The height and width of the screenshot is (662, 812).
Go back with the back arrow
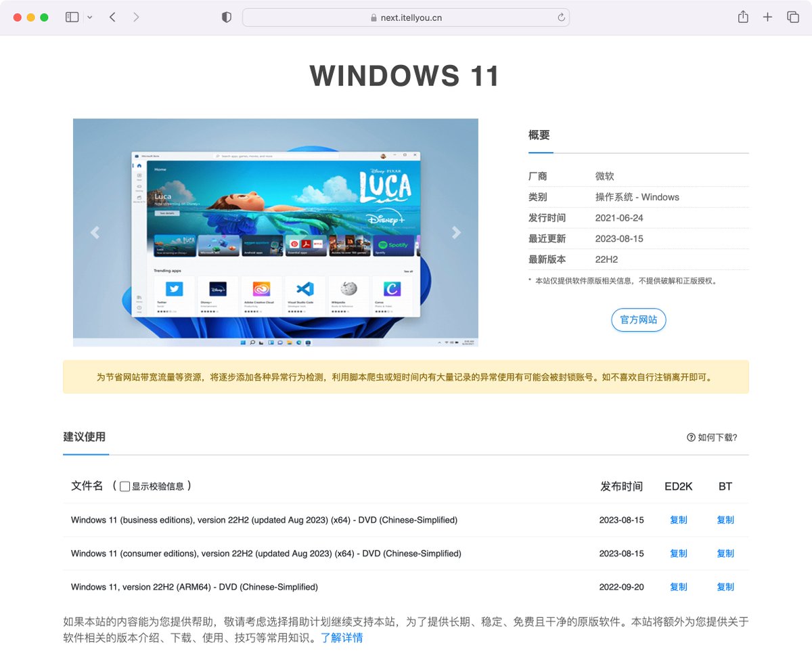112,18
